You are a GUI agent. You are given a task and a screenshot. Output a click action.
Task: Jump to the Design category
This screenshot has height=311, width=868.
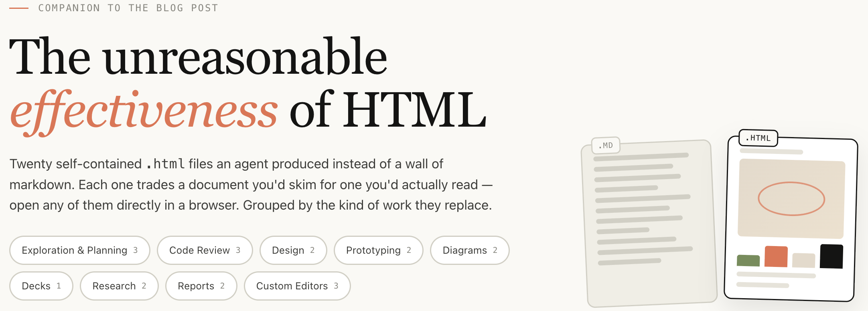click(x=293, y=250)
